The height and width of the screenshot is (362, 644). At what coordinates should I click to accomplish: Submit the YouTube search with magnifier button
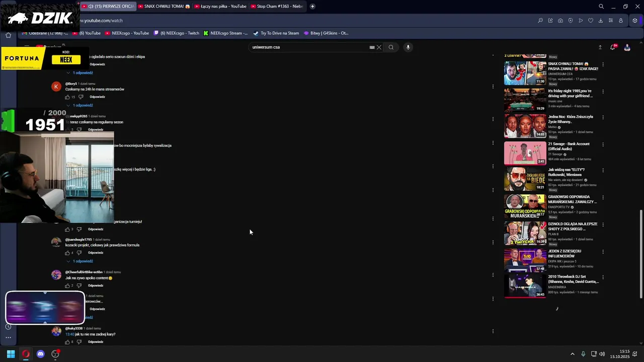point(391,47)
